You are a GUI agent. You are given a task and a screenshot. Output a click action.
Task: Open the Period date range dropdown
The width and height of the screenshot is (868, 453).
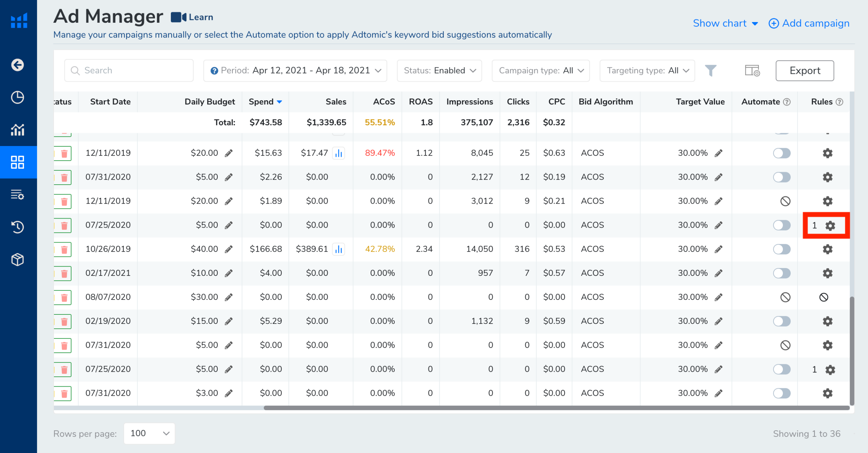click(x=295, y=70)
